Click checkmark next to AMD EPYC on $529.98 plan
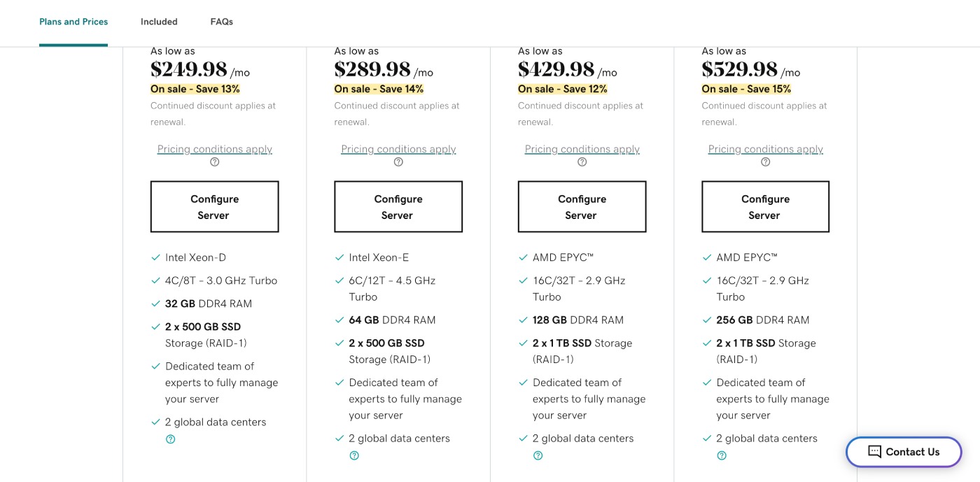This screenshot has height=482, width=980. pyautogui.click(x=706, y=257)
